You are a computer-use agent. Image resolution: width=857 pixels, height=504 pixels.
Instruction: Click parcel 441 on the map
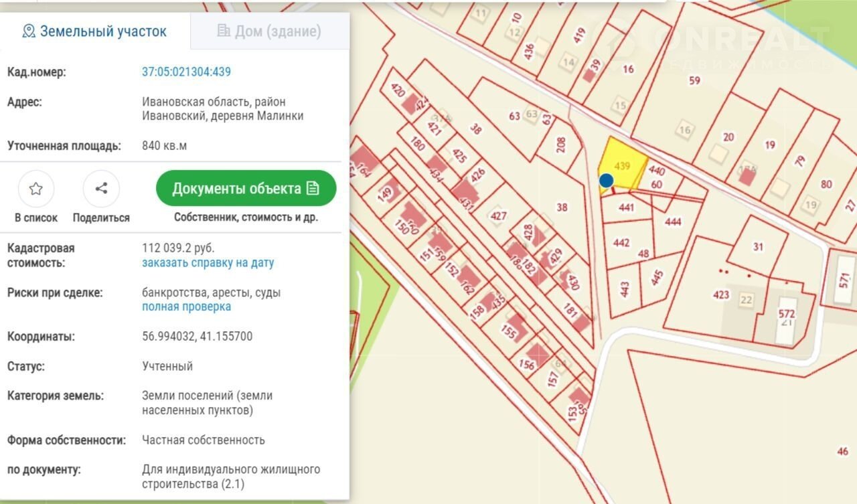(626, 209)
